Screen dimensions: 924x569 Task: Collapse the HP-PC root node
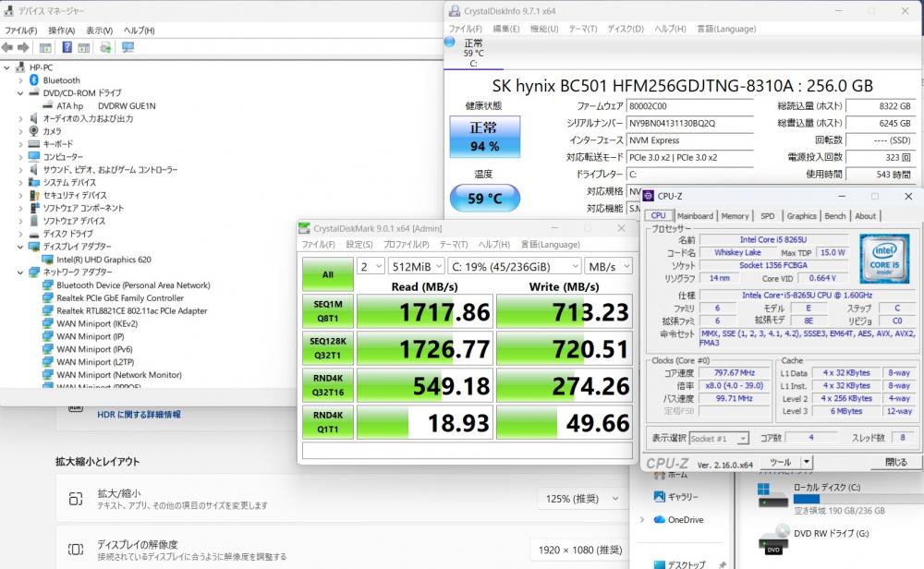(7, 67)
